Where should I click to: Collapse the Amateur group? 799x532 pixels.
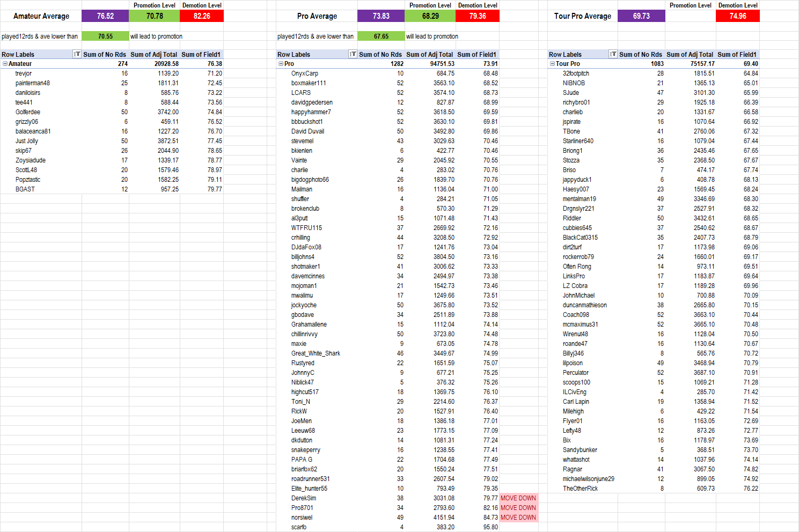click(x=5, y=64)
